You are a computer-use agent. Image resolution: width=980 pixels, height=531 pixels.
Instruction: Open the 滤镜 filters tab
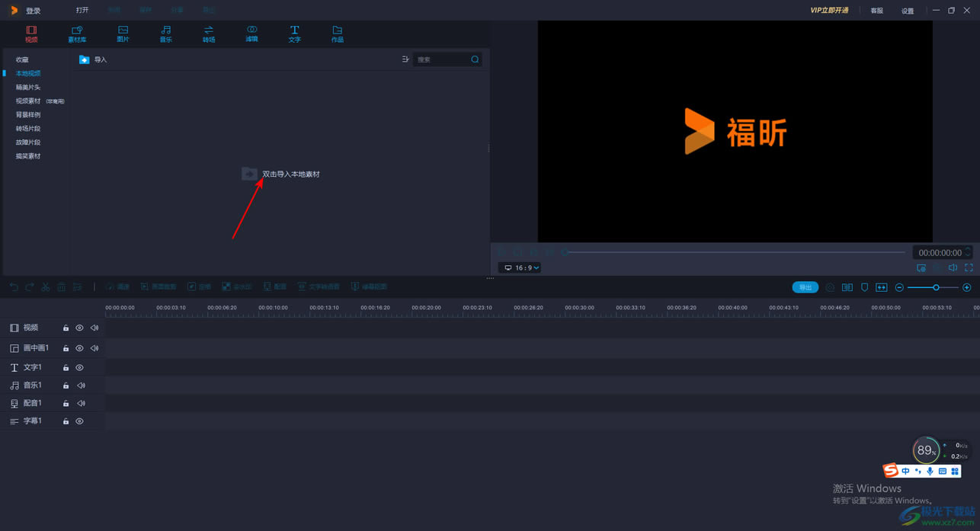pos(251,34)
